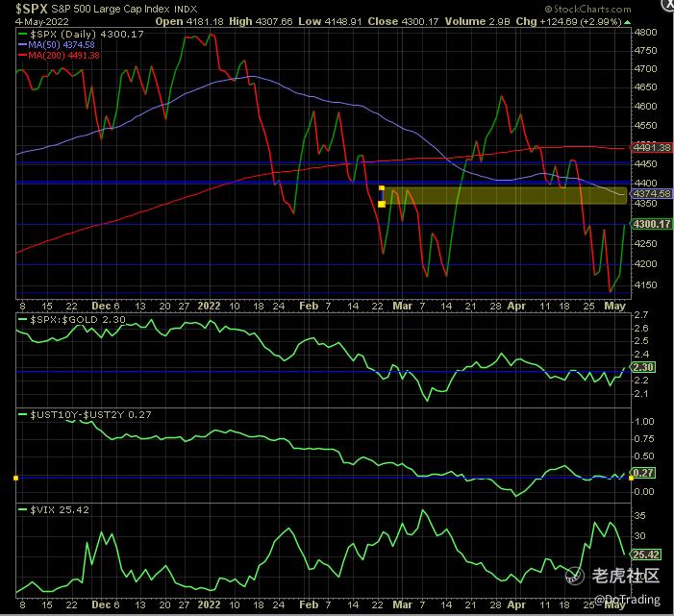Click the 'Mar' date label under price chart

coord(402,306)
